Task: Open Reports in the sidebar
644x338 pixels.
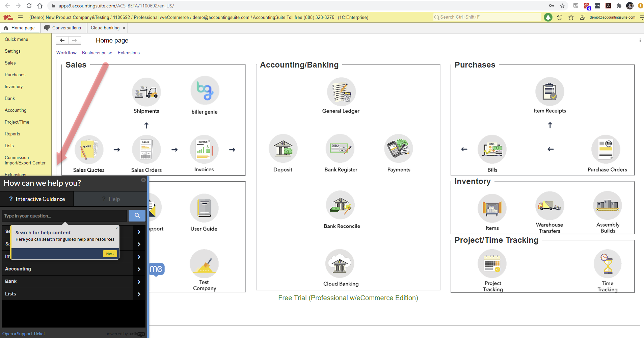Action: point(12,134)
